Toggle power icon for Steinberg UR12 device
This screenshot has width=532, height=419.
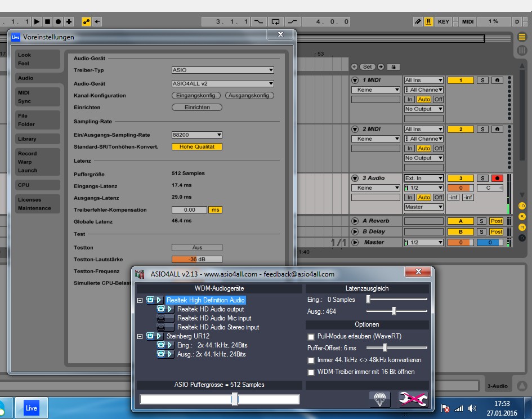150,336
